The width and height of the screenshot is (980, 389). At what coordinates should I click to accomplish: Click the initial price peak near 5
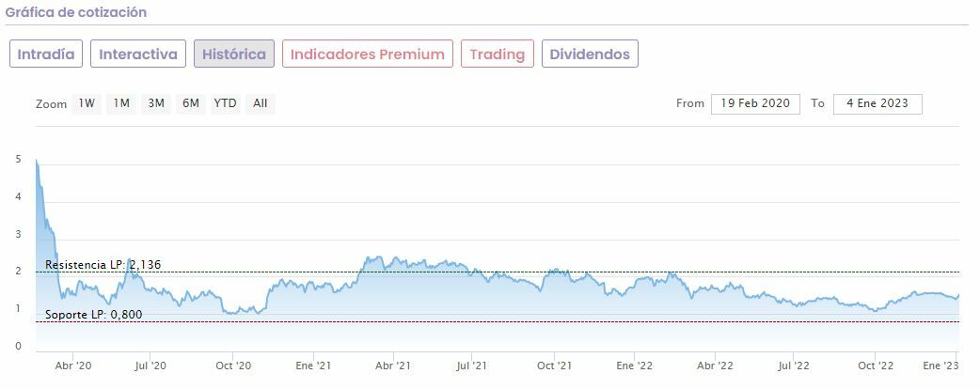[x=36, y=162]
